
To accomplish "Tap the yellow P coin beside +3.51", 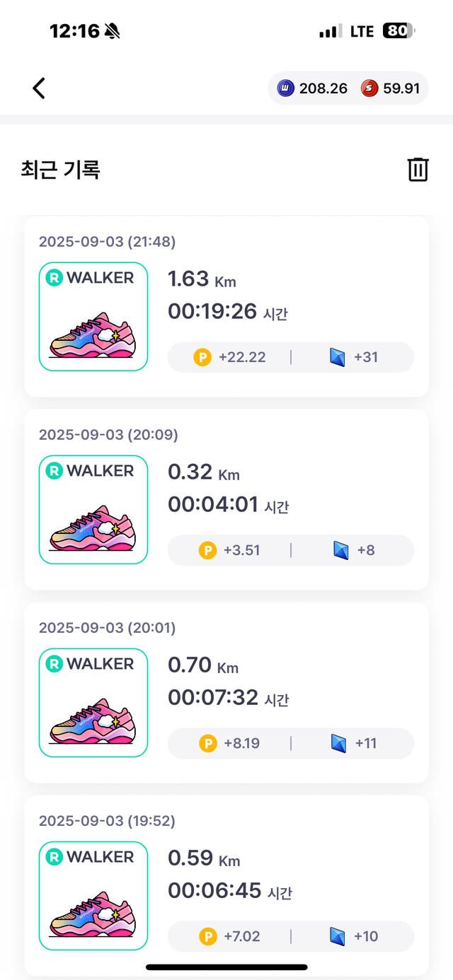I will (x=207, y=550).
